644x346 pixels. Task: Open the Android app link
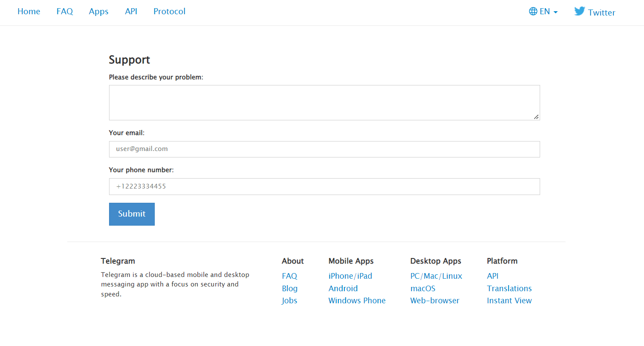tap(343, 289)
